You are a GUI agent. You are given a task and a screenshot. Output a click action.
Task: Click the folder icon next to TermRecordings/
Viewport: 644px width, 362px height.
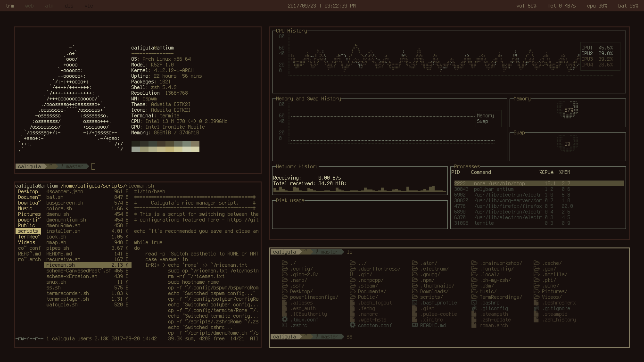click(474, 297)
